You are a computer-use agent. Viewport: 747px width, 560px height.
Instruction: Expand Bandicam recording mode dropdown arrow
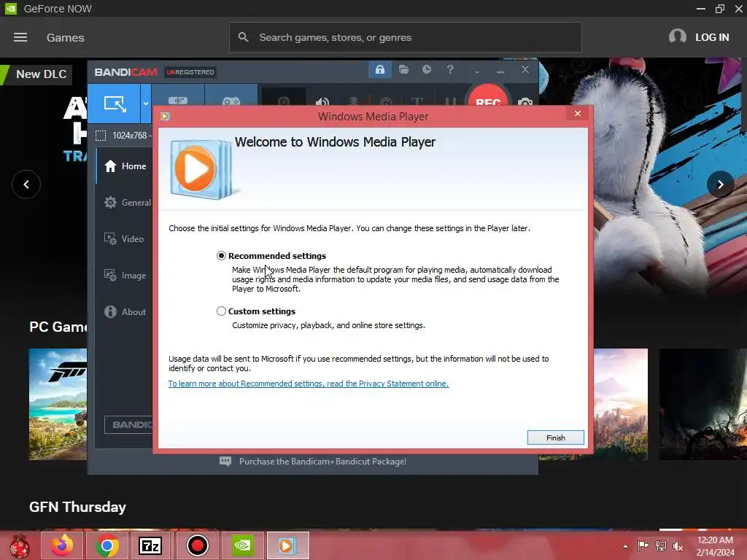[146, 104]
